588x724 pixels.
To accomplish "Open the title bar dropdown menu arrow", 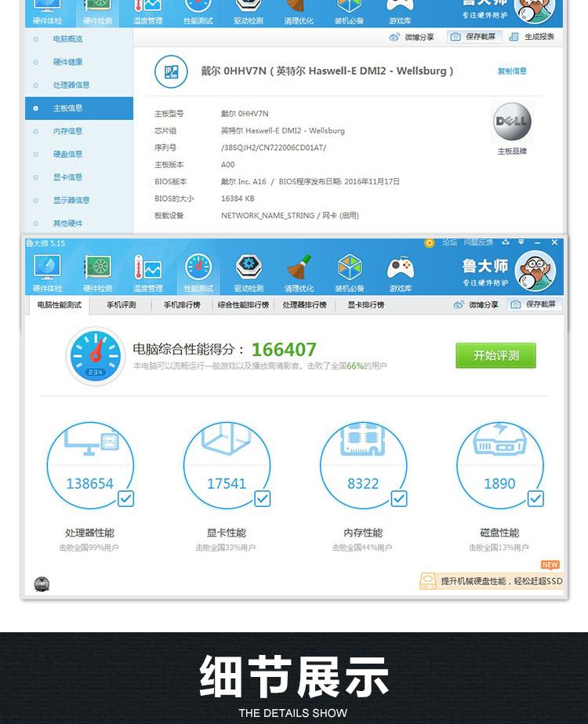I will pyautogui.click(x=521, y=242).
